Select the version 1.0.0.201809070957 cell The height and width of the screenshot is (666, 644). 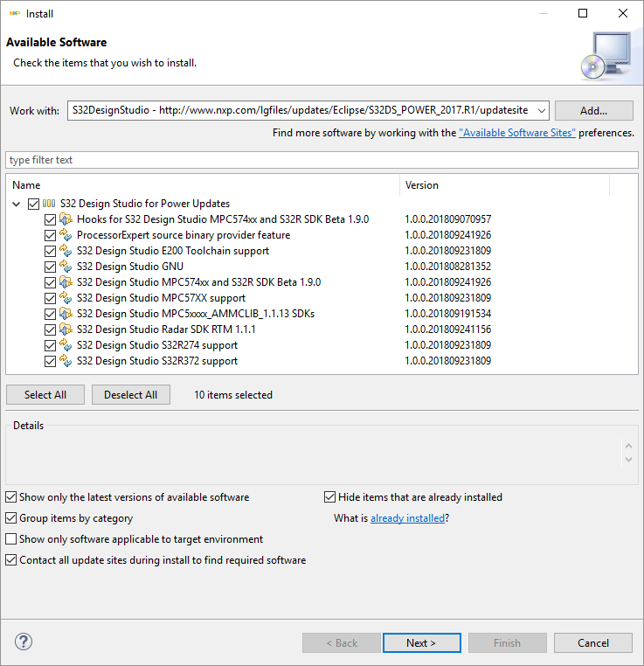[x=448, y=219]
